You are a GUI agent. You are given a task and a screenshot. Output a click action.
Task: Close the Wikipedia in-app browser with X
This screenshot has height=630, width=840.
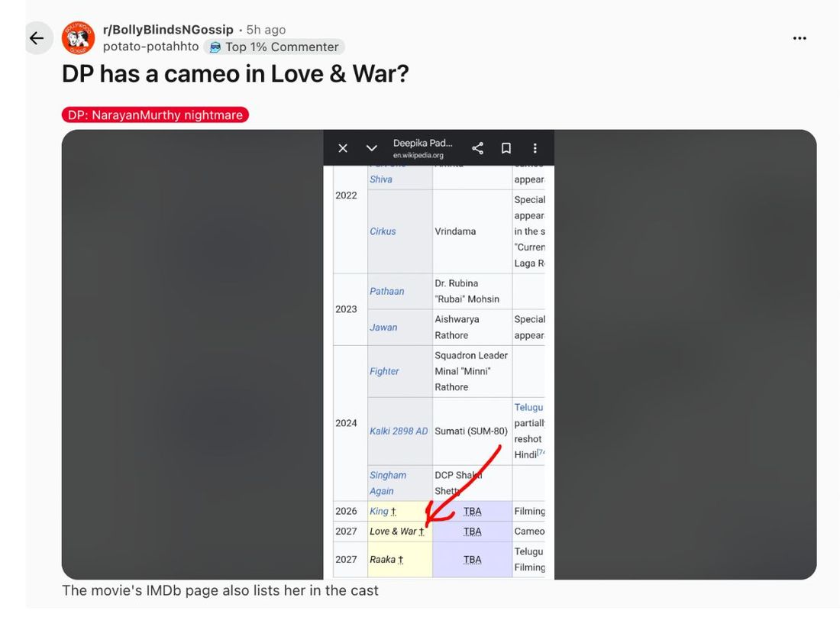pos(343,148)
